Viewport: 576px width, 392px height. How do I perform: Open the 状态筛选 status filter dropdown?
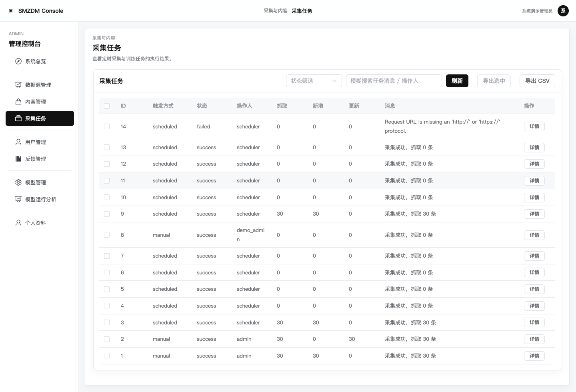point(314,81)
